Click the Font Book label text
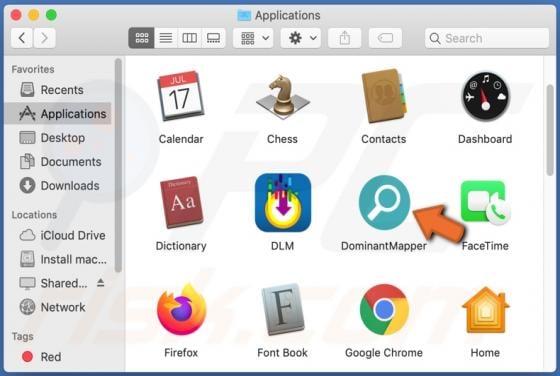The width and height of the screenshot is (560, 376). click(x=282, y=353)
